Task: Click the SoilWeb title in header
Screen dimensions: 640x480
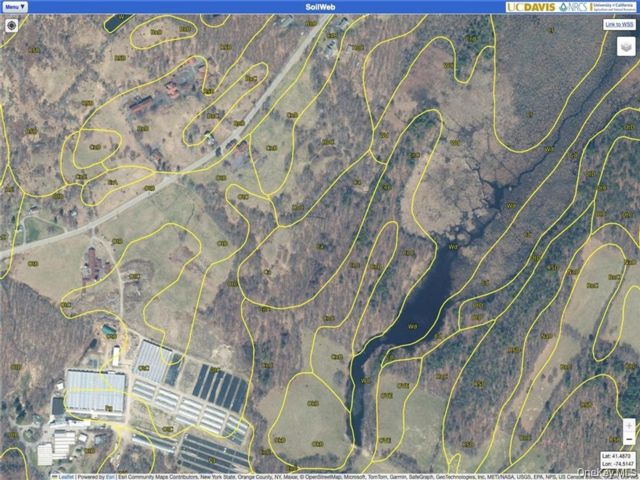Action: coord(320,7)
